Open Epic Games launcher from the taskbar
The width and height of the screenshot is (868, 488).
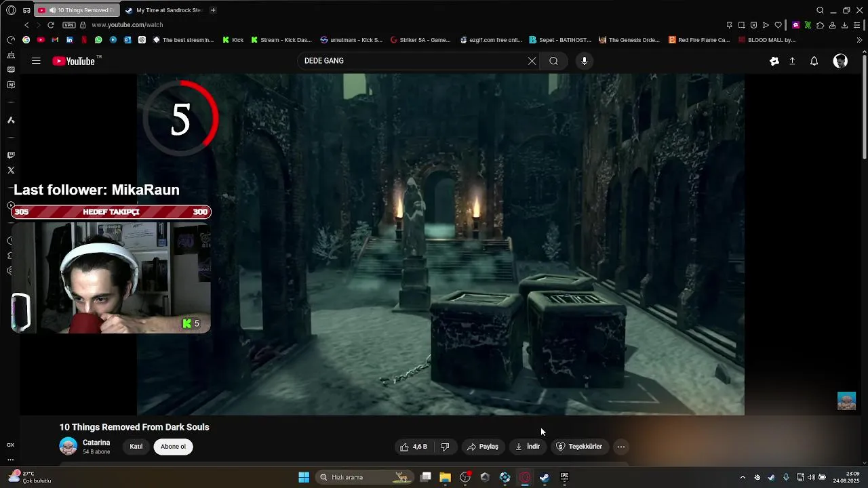[x=564, y=477]
